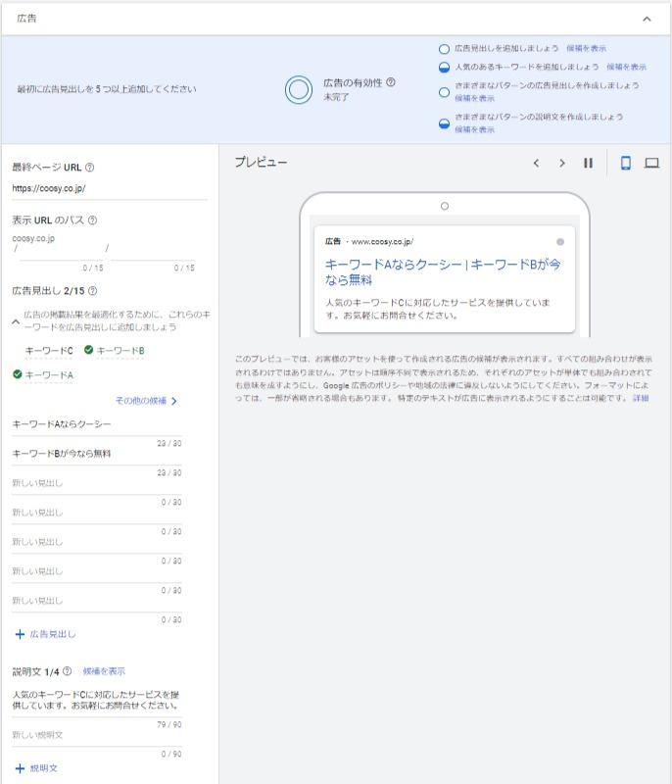The image size is (672, 784).
Task: Click さまざまなパターンの広告見出し status circle
Action: [444, 92]
